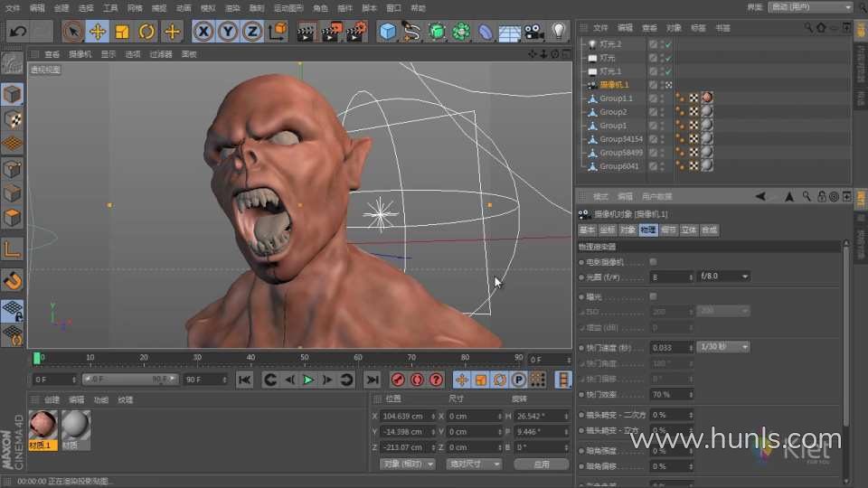This screenshot has width=868, height=488.
Task: Click the lock icon in attribute manager
Action: click(822, 196)
